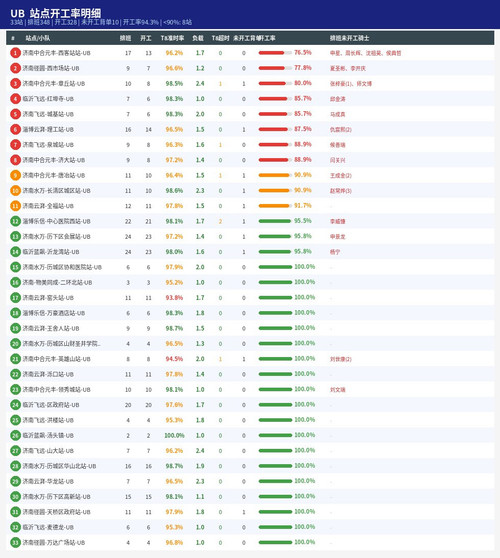Select the red rank 3 badge
Screen dimensions: 500x558
point(15,84)
